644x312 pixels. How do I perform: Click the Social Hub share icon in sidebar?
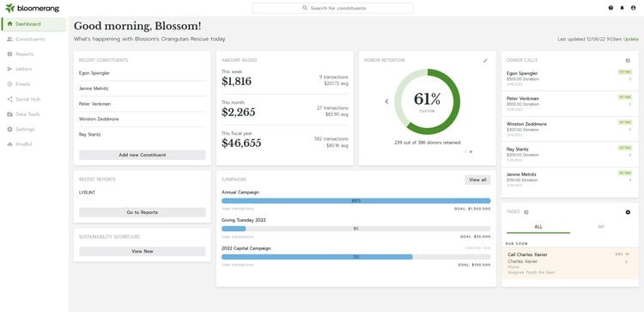(9, 99)
